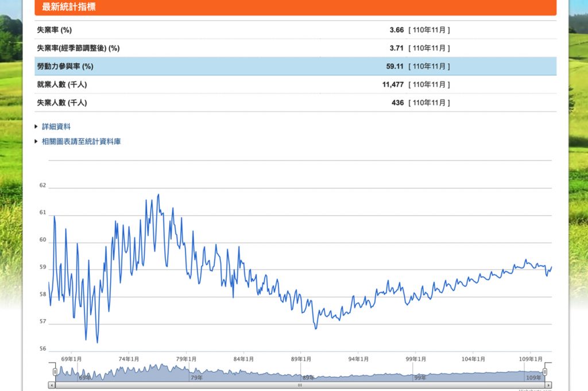
Task: Click the 69年1月 x-axis label
Action: coord(71,359)
